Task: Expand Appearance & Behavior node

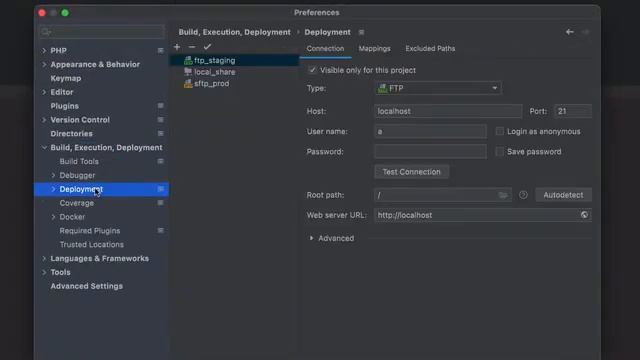Action: coord(44,64)
